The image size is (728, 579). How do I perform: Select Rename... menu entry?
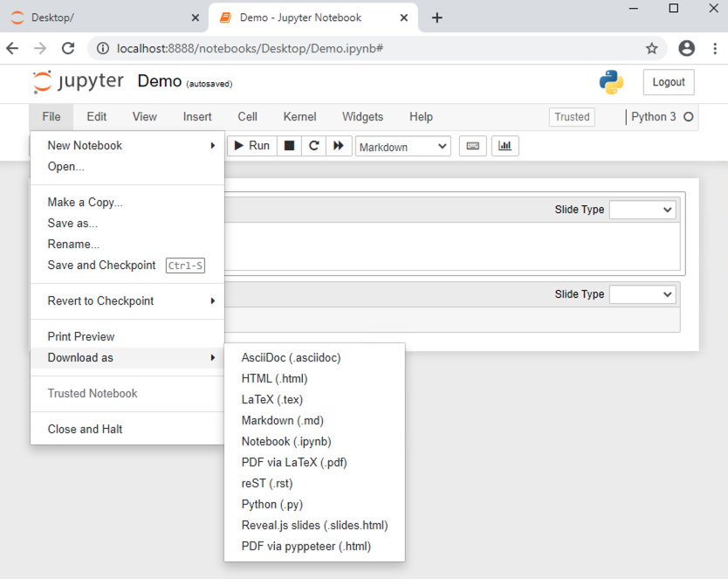pyautogui.click(x=127, y=245)
